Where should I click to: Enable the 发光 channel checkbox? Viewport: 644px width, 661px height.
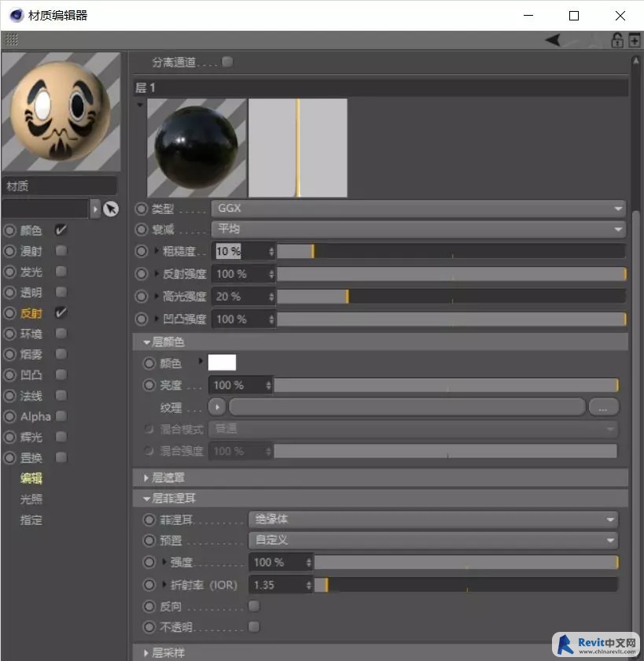click(x=61, y=271)
